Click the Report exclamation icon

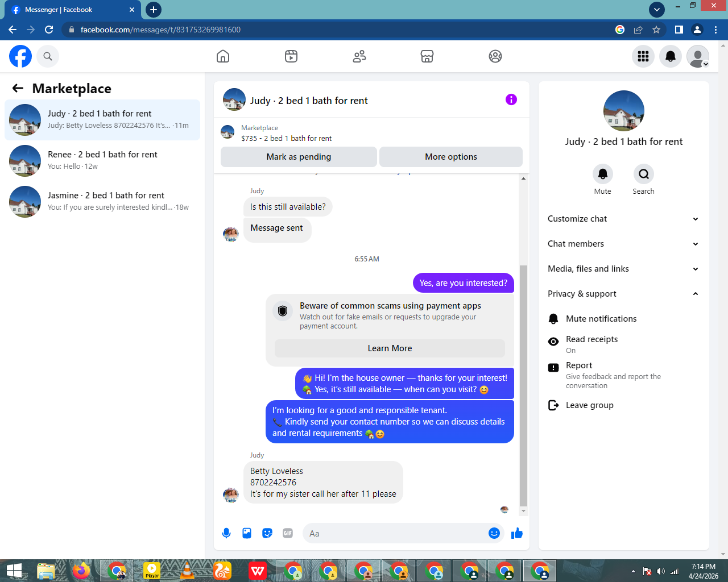553,368
